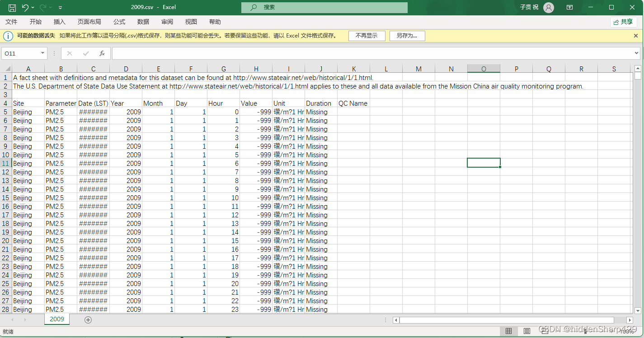Select column H header

tap(256, 69)
